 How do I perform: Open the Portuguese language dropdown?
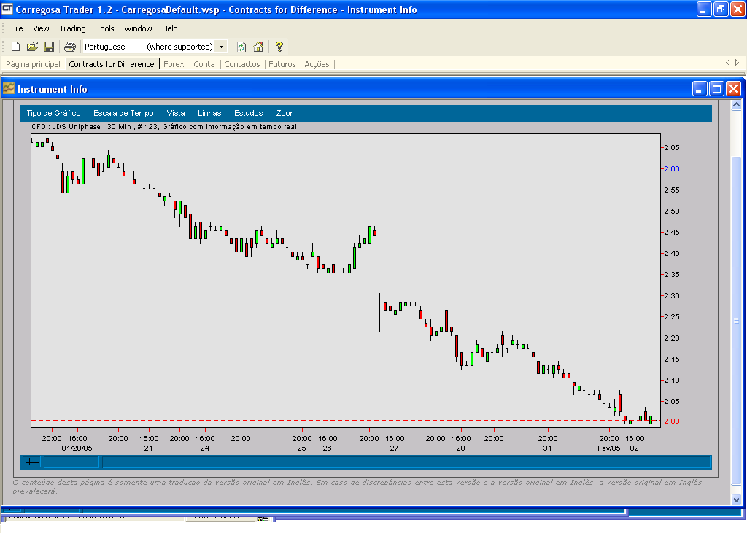(222, 47)
